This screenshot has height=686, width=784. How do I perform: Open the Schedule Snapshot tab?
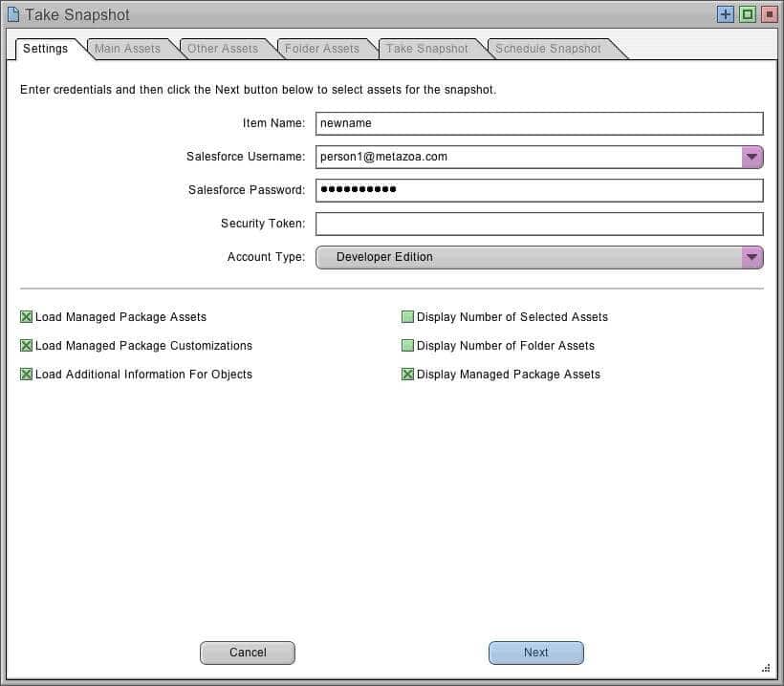coord(548,49)
